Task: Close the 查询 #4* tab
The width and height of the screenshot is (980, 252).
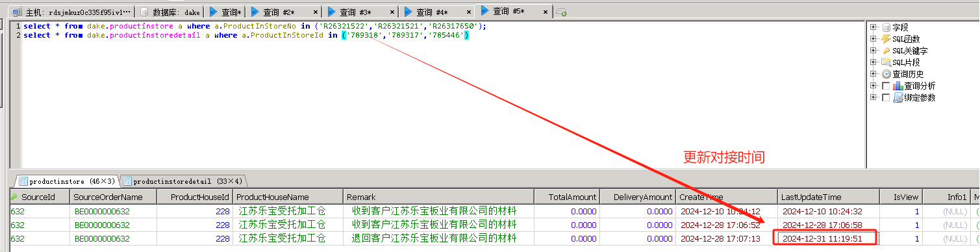Action: pos(469,12)
